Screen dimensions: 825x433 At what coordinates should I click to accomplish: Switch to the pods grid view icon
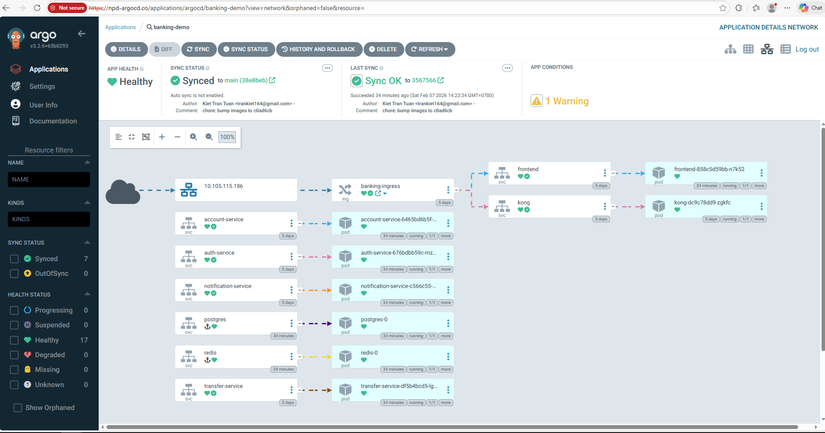(x=748, y=49)
